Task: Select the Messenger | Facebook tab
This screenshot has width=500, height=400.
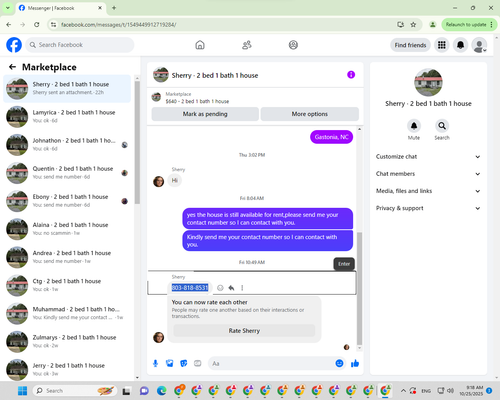Action: click(x=60, y=8)
